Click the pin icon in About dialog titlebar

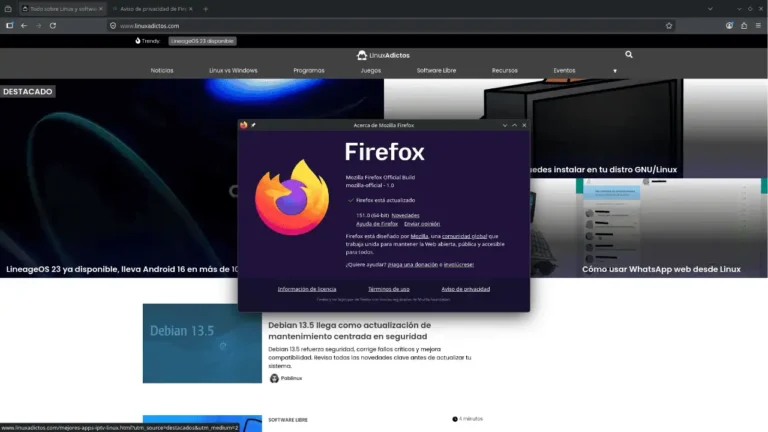tap(253, 125)
